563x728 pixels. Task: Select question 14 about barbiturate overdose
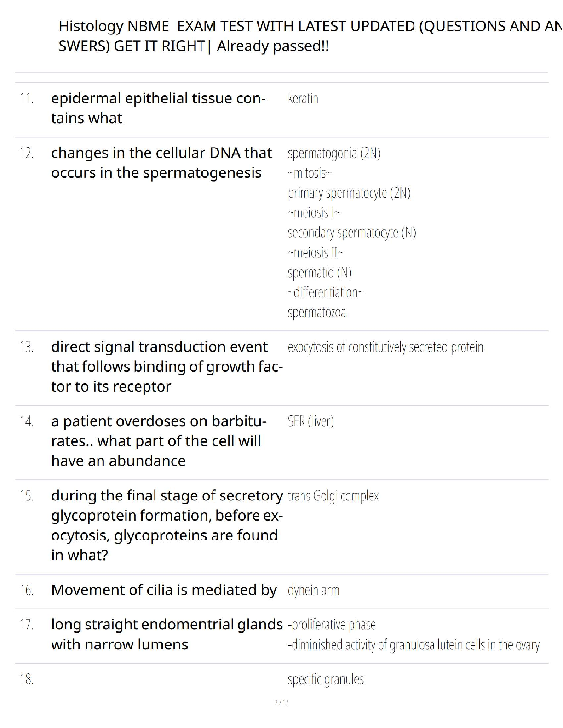tap(159, 441)
